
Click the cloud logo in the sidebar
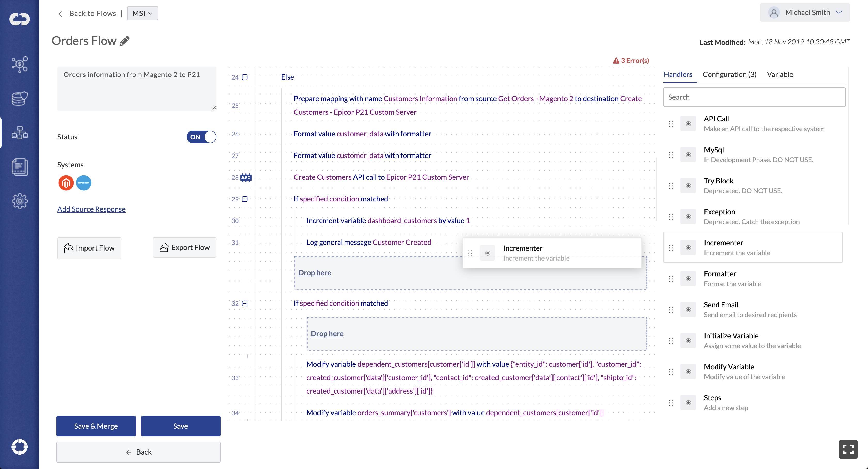click(20, 19)
